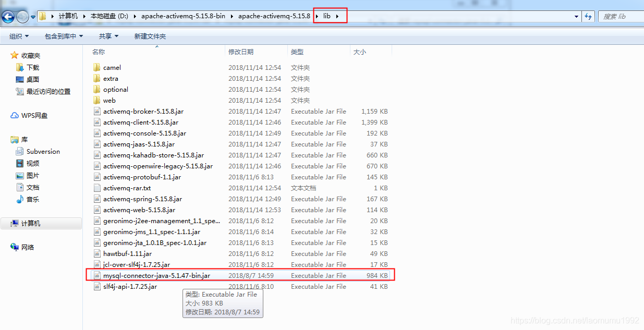644x330 pixels.
Task: Open the 组织 menu
Action: [19, 36]
